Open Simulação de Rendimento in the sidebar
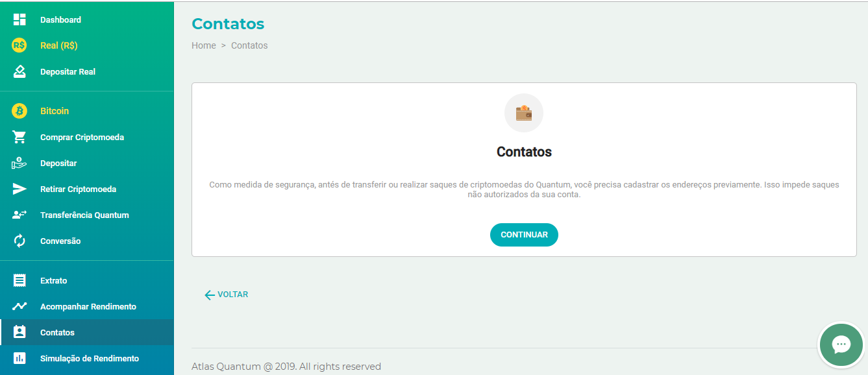Image resolution: width=868 pixels, height=375 pixels. pyautogui.click(x=87, y=358)
